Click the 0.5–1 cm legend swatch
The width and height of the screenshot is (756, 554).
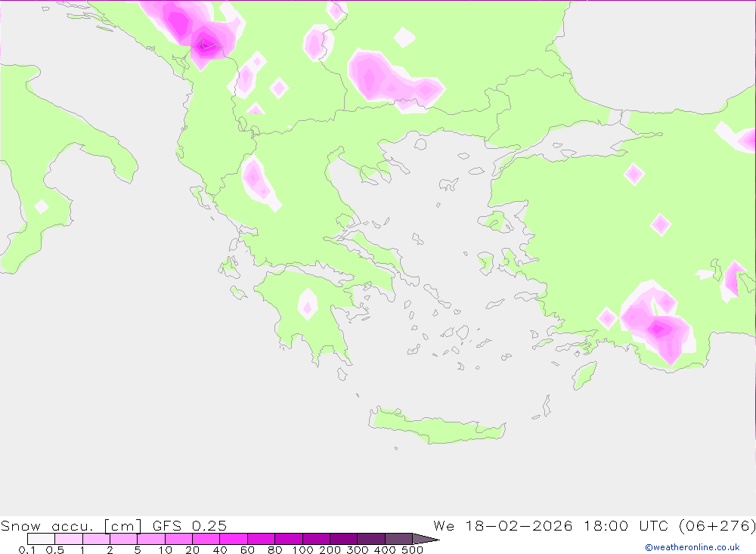(x=69, y=539)
